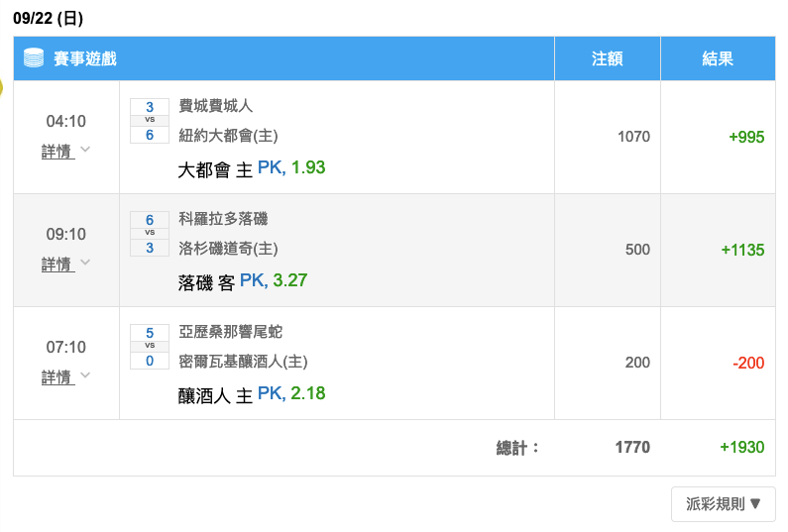Click the -200 result value

[748, 363]
